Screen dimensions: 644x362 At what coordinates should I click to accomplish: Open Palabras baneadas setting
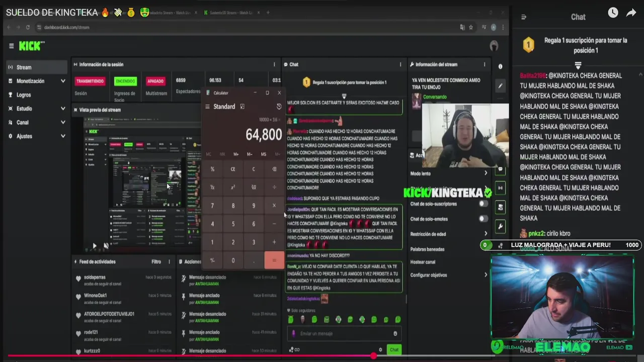pos(427,249)
